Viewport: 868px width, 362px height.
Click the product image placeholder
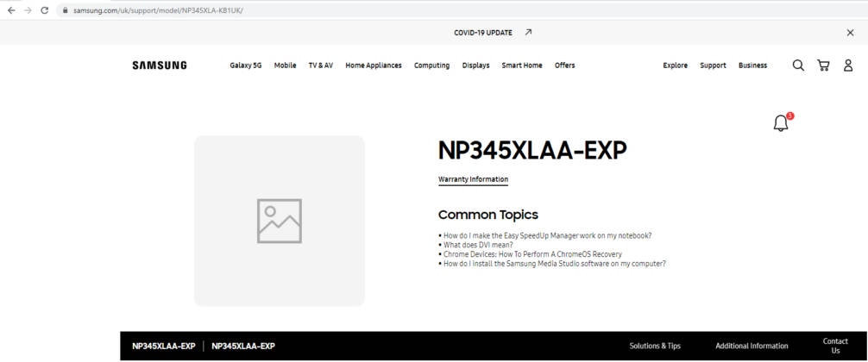[279, 221]
